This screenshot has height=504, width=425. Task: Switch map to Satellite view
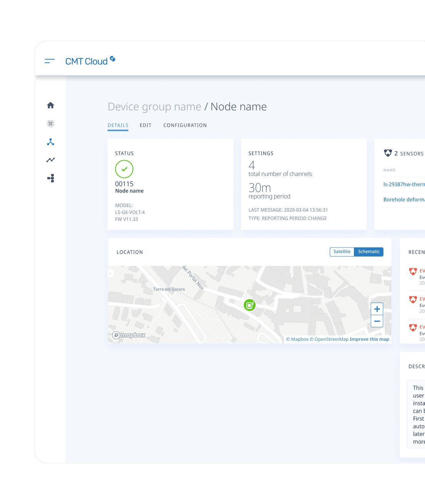point(342,252)
